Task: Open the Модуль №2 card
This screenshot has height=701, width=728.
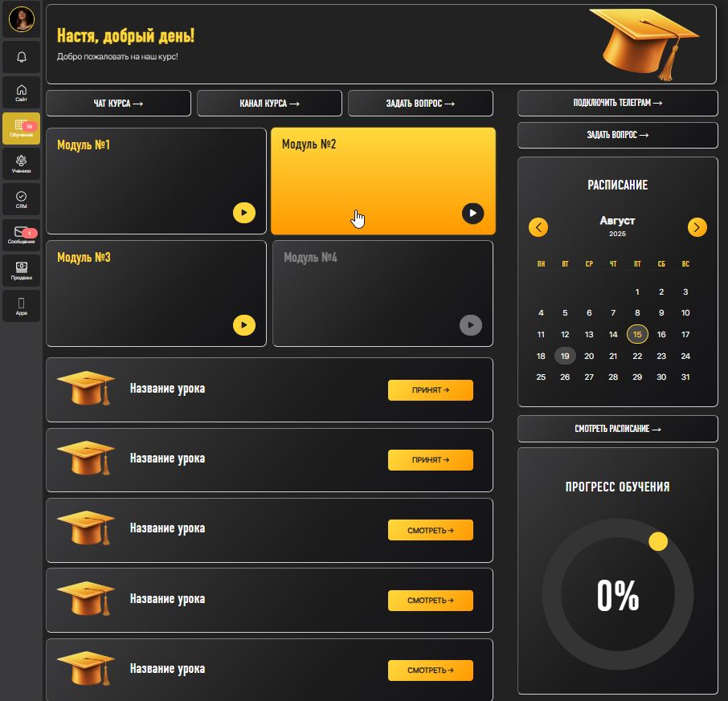Action: (x=382, y=181)
